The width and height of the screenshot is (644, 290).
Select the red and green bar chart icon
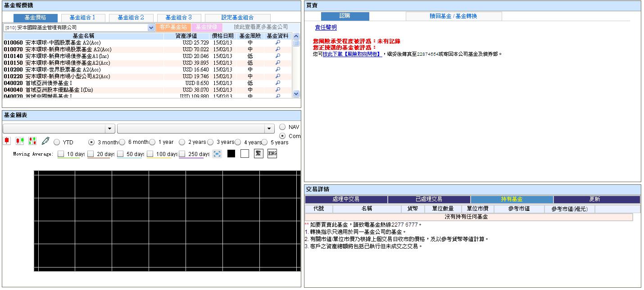pyautogui.click(x=32, y=141)
